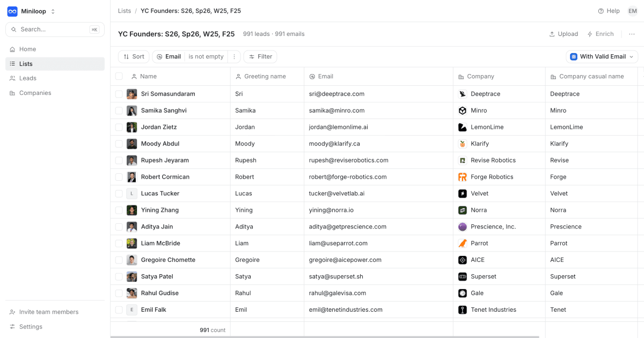Viewport: 644px width, 338px height.
Task: Click the Company column header
Action: [x=476, y=76]
